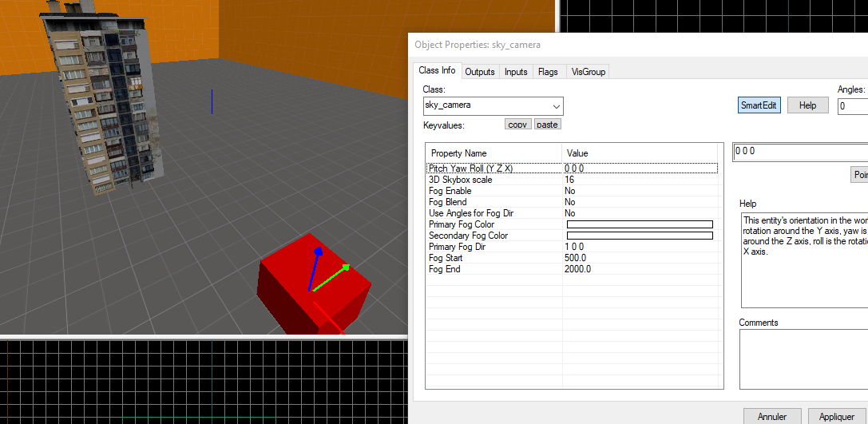The image size is (868, 424).
Task: Click the Help button
Action: pos(807,105)
